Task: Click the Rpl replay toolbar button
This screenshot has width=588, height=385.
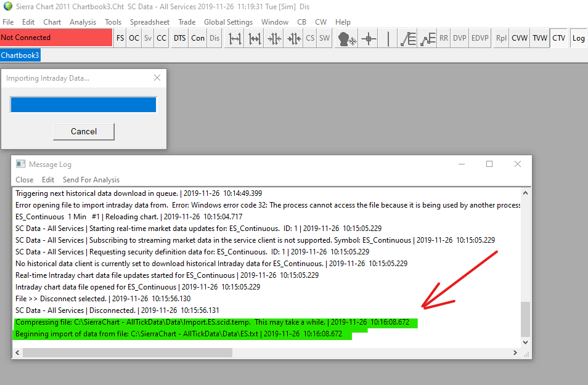Action: 501,38
